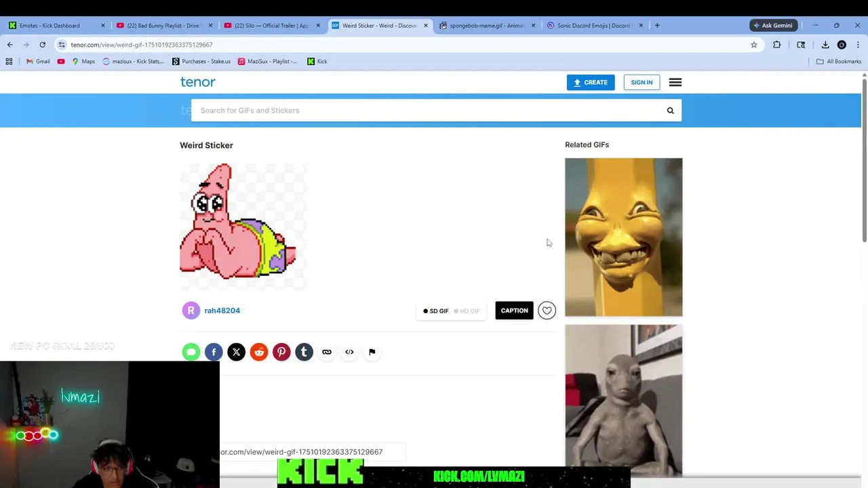
Task: Open the Chrome profile avatar
Action: tap(842, 45)
